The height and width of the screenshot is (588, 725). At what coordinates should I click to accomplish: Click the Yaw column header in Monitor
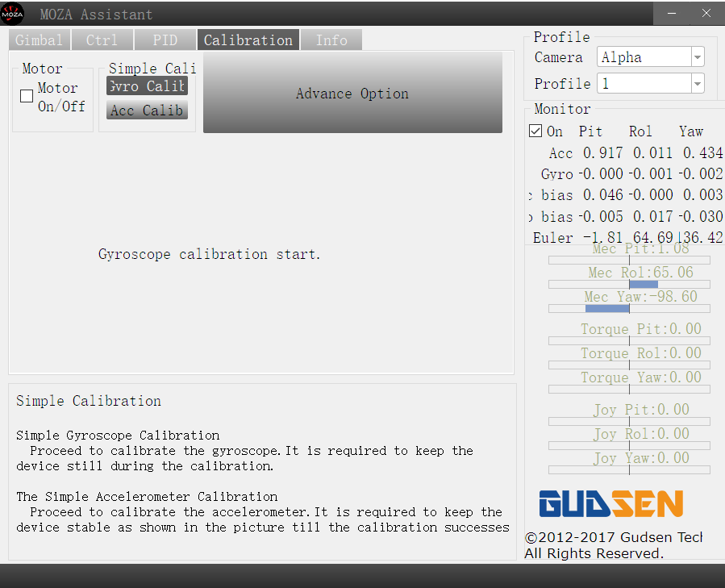pos(691,131)
